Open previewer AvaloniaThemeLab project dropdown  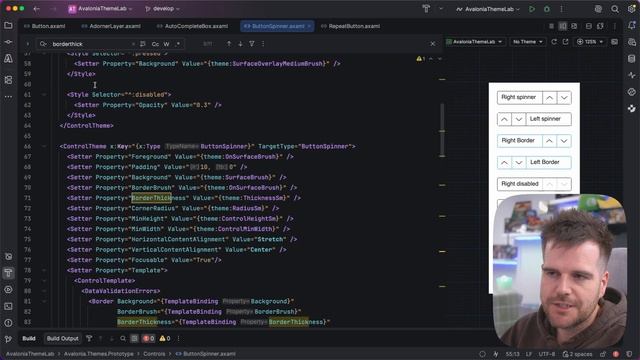pos(475,42)
